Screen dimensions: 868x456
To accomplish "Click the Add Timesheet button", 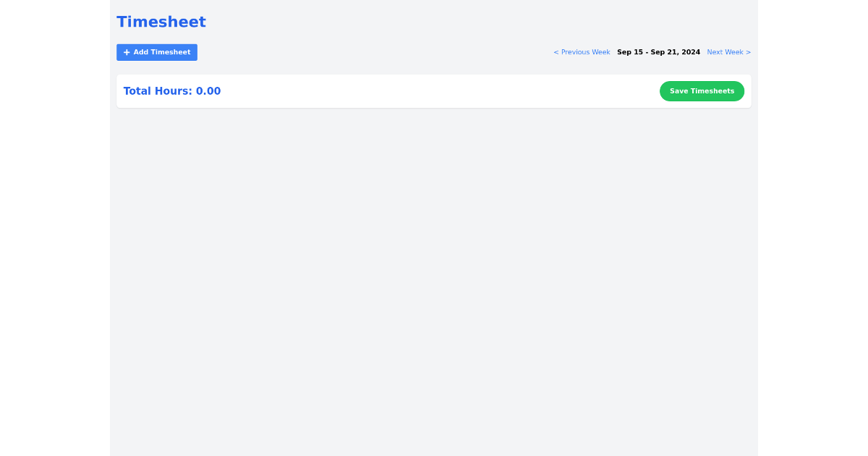I will [x=156, y=52].
